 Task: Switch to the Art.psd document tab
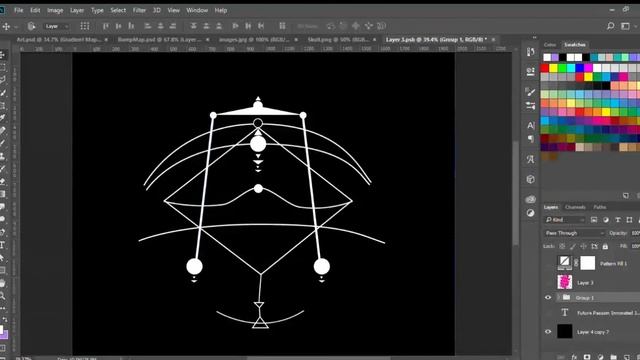coord(58,40)
